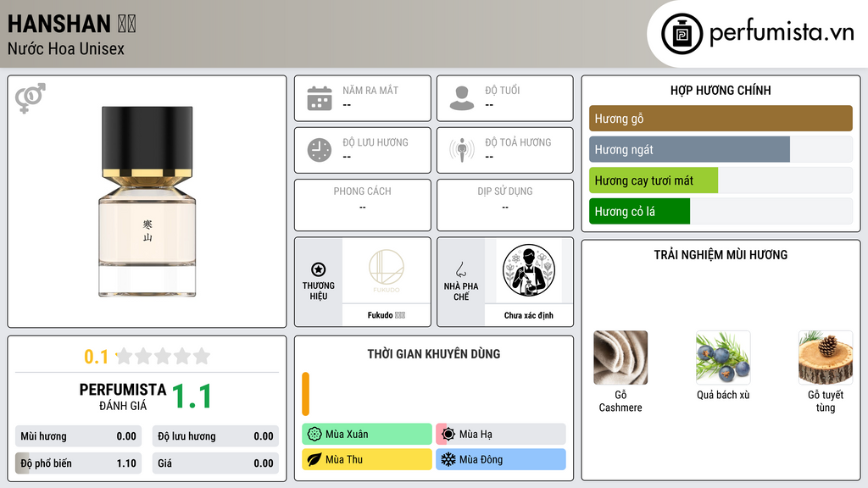The image size is (868, 488).
Task: Click the Phong cách info box
Action: pos(363,205)
